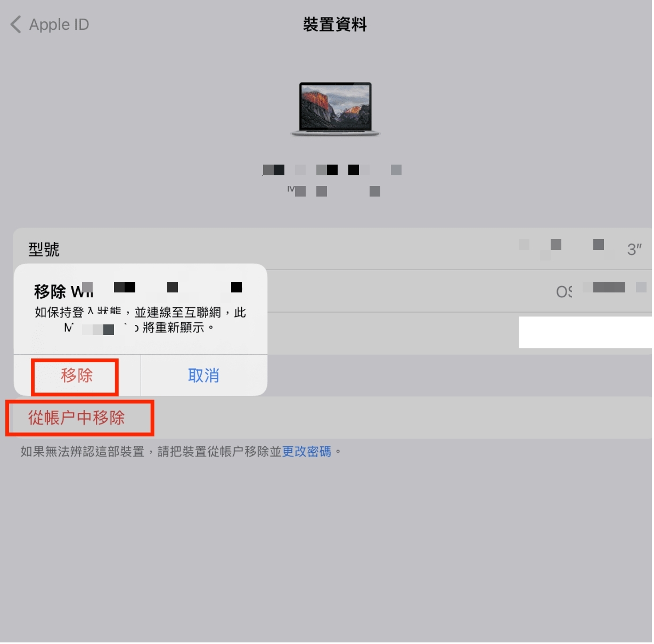The height and width of the screenshot is (644, 654).
Task: Cancel removal with 取消 button
Action: pos(204,376)
